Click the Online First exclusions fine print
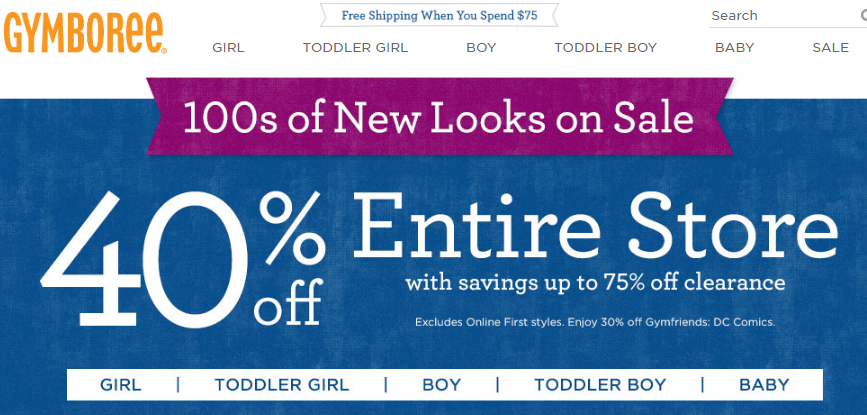 point(595,322)
